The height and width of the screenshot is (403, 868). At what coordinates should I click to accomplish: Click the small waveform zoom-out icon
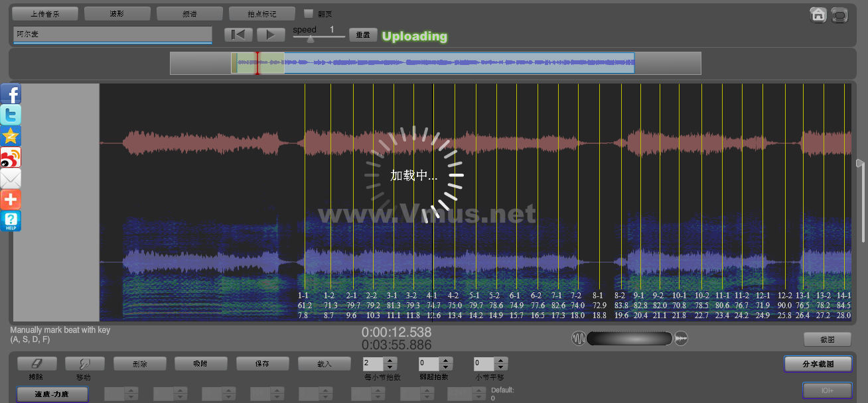pyautogui.click(x=579, y=339)
